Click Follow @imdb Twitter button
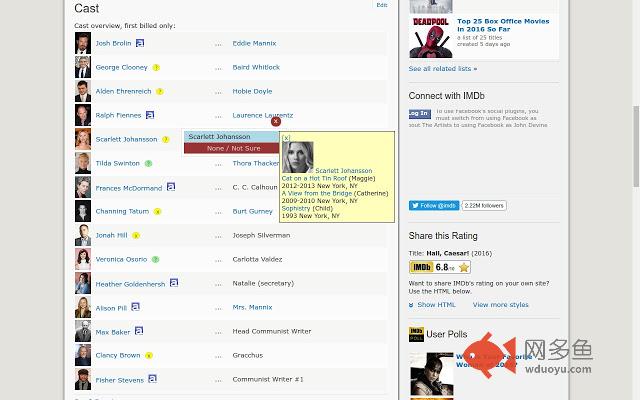This screenshot has width=640, height=400. 434,206
